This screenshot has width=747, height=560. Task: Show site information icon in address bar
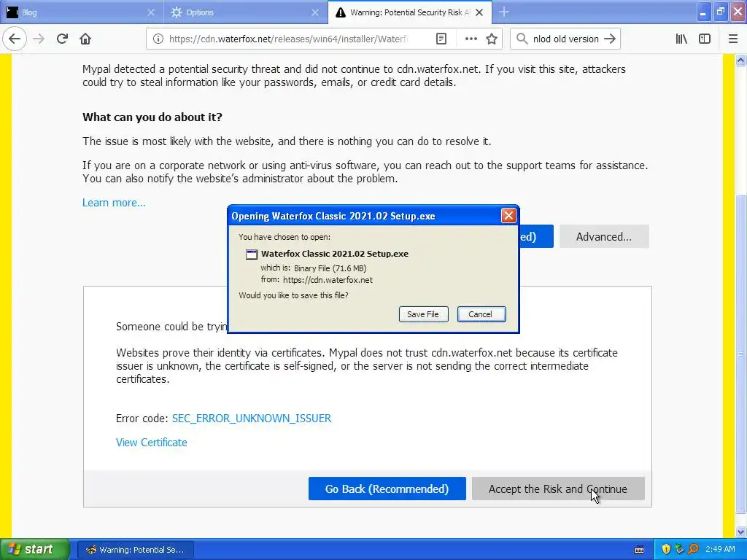[158, 39]
